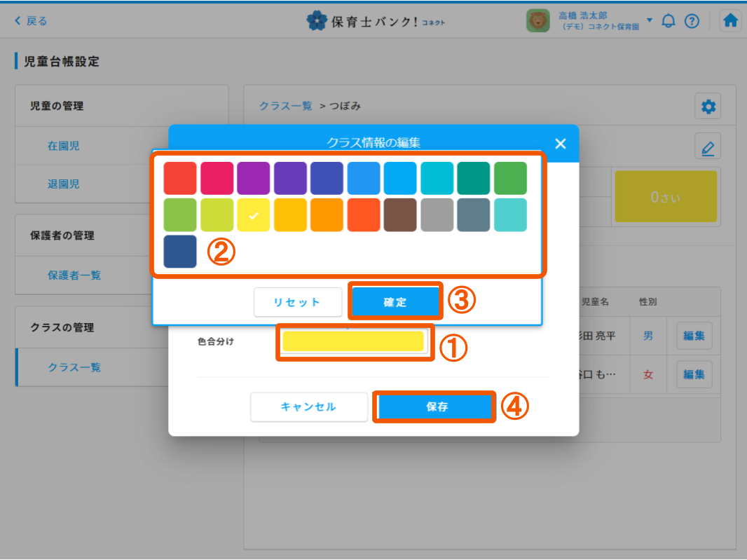Viewport: 747px width, 560px height.
Task: Open 保護者一覧 in sidebar
Action: tap(74, 275)
